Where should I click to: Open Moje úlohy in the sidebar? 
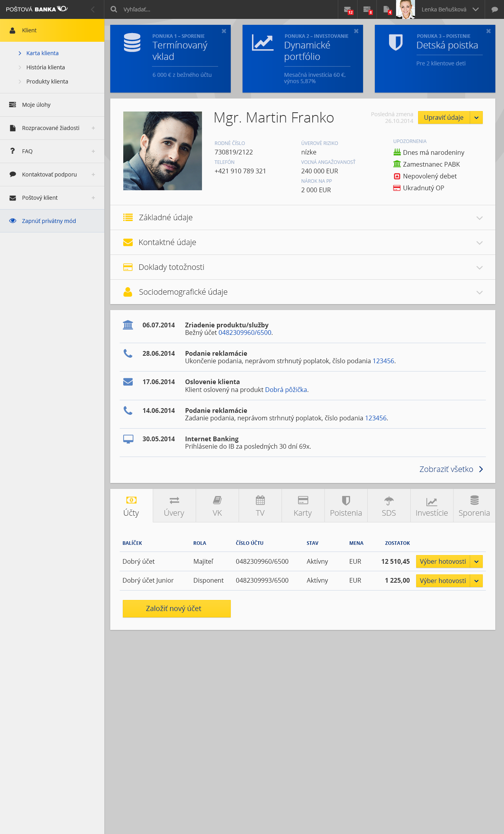point(52,105)
